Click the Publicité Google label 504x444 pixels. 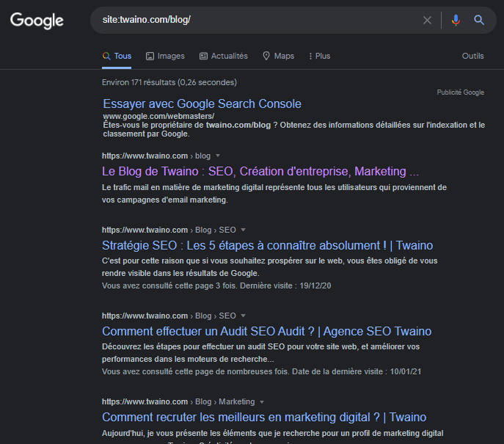[460, 92]
